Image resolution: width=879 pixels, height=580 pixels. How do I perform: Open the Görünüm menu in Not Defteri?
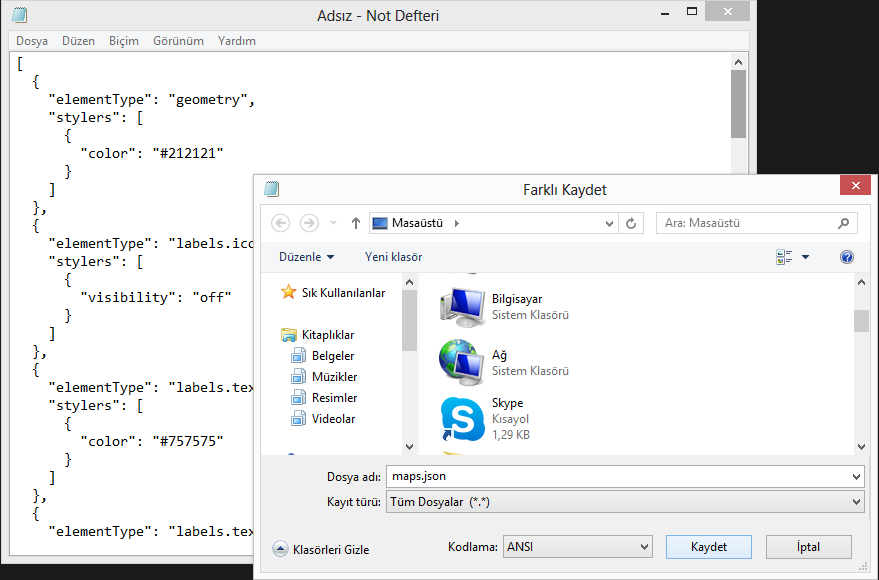point(178,41)
